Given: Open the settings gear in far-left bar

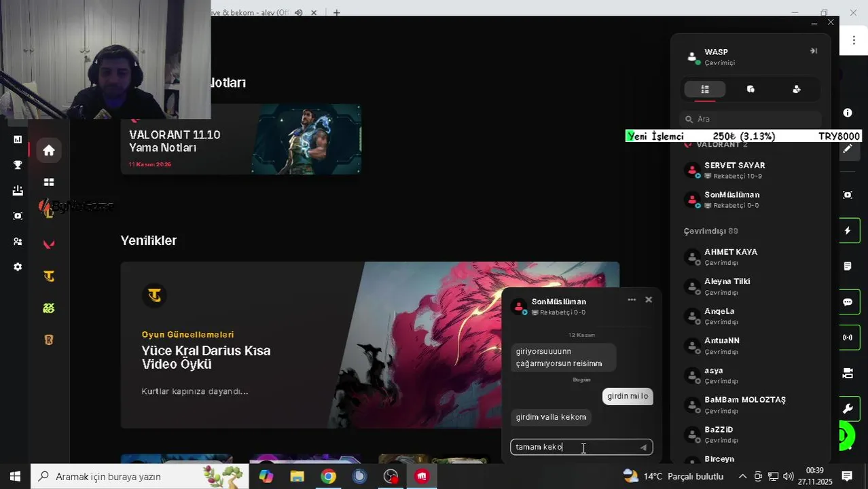Looking at the screenshot, I should coord(18,267).
